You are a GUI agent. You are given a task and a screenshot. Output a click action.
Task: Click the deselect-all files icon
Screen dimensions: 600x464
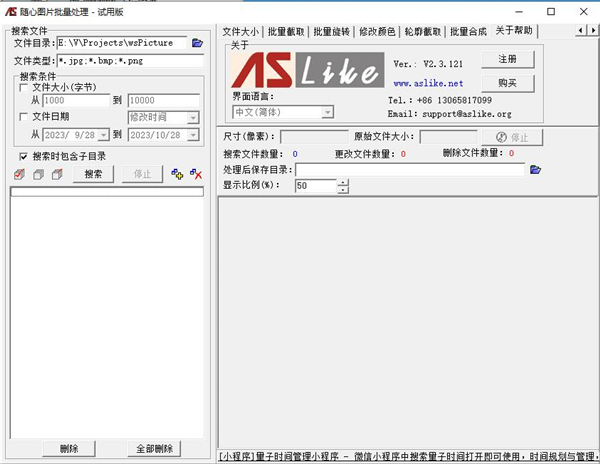(x=38, y=174)
